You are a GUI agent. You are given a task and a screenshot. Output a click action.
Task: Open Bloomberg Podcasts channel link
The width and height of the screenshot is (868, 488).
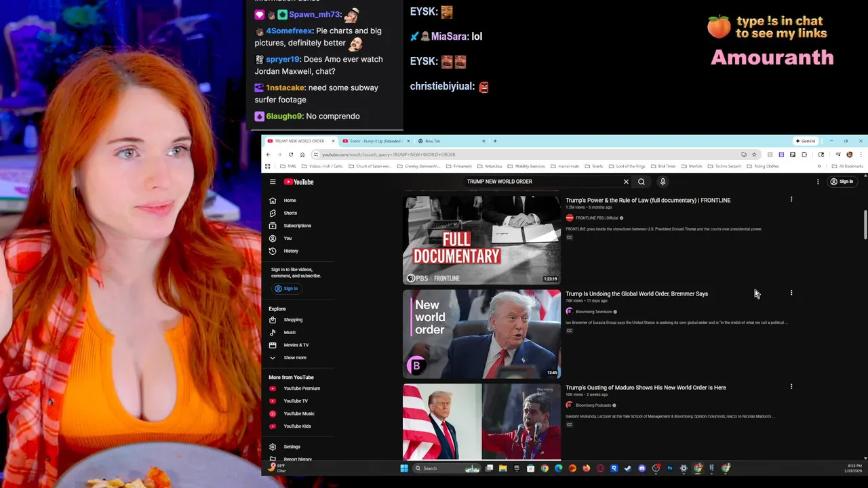593,405
